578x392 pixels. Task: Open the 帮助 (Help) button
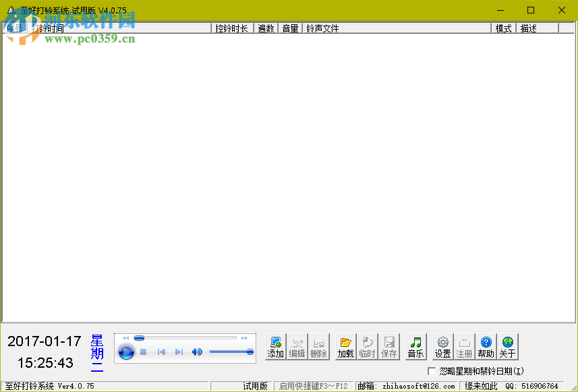486,347
